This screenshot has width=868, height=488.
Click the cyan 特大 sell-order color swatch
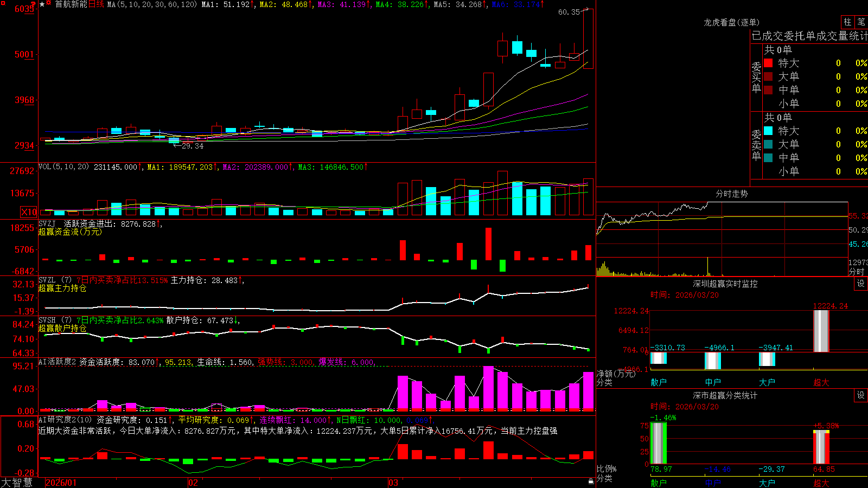tap(768, 131)
